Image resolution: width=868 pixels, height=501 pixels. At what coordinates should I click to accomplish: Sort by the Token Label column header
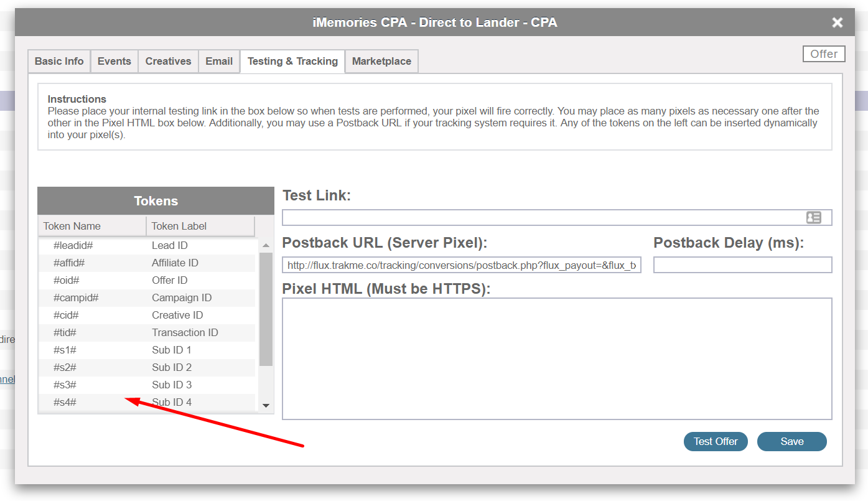[x=200, y=226]
